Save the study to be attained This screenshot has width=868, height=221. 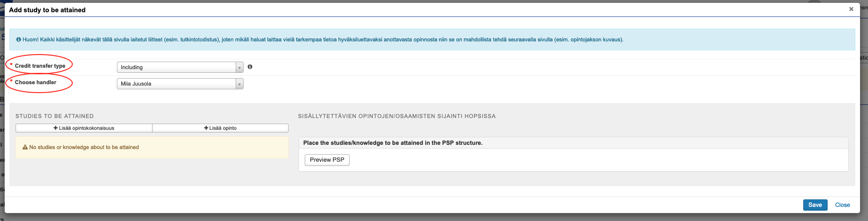(815, 205)
